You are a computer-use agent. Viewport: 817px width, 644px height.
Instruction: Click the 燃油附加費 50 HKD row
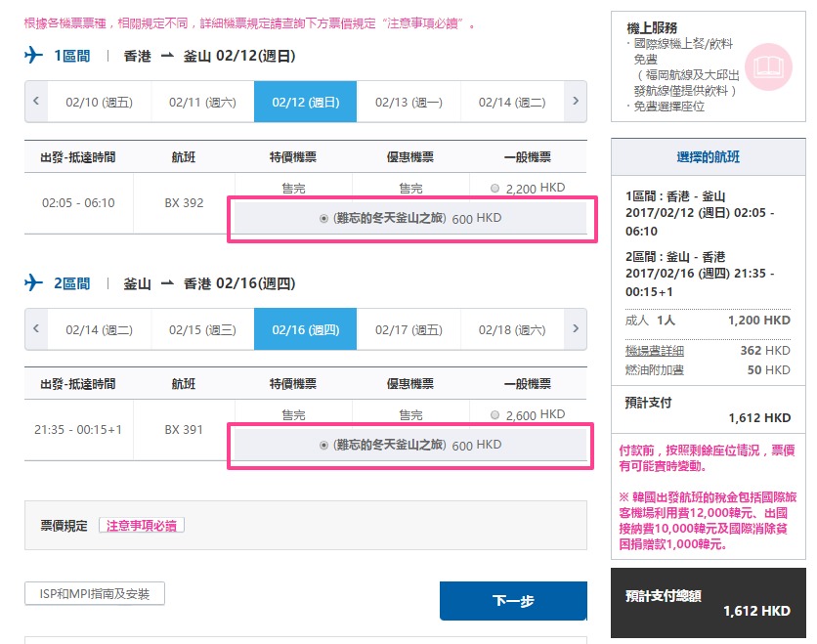click(x=708, y=370)
